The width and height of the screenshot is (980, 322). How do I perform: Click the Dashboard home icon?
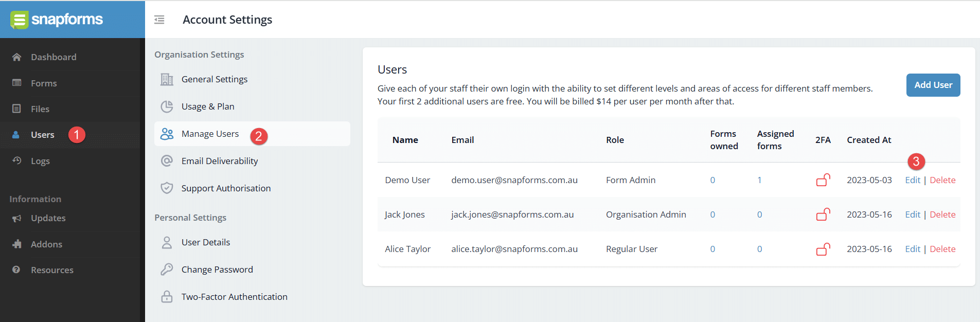[17, 57]
